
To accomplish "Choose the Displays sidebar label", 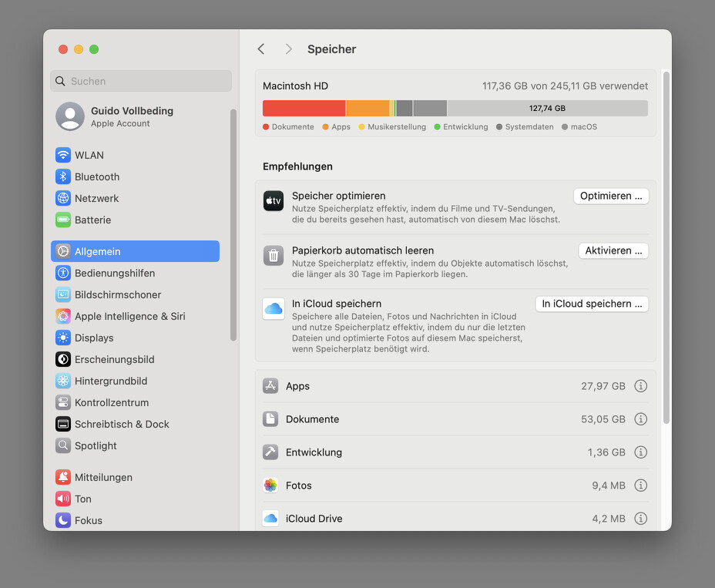I will tap(94, 338).
